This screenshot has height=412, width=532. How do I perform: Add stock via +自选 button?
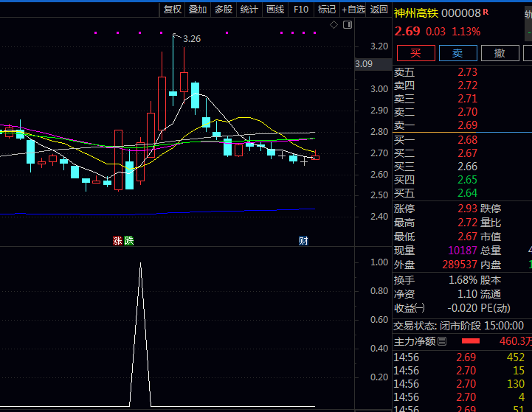click(353, 10)
